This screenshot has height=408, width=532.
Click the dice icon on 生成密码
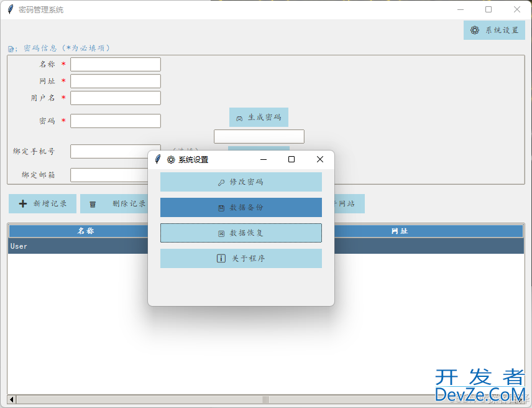239,118
